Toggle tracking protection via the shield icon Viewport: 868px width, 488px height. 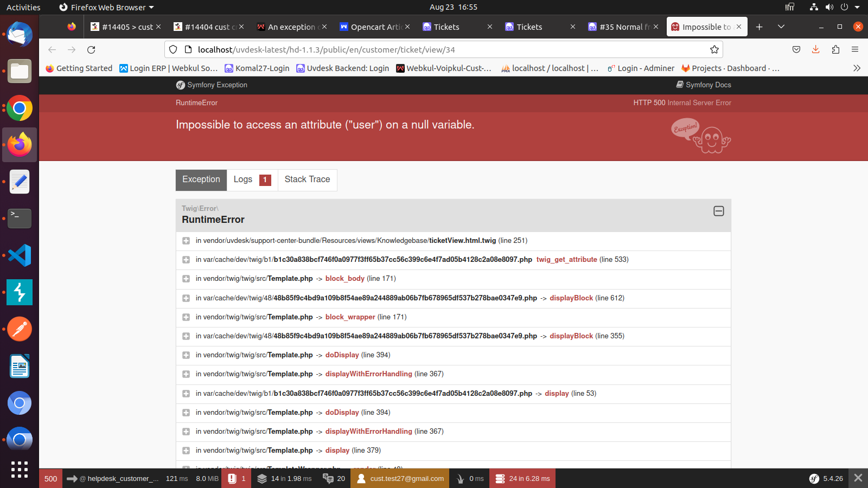point(173,49)
